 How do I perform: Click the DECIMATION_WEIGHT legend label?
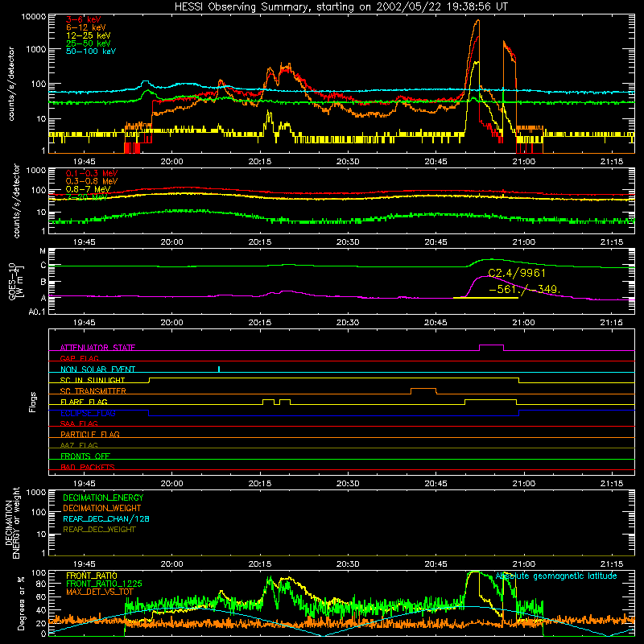pos(102,509)
